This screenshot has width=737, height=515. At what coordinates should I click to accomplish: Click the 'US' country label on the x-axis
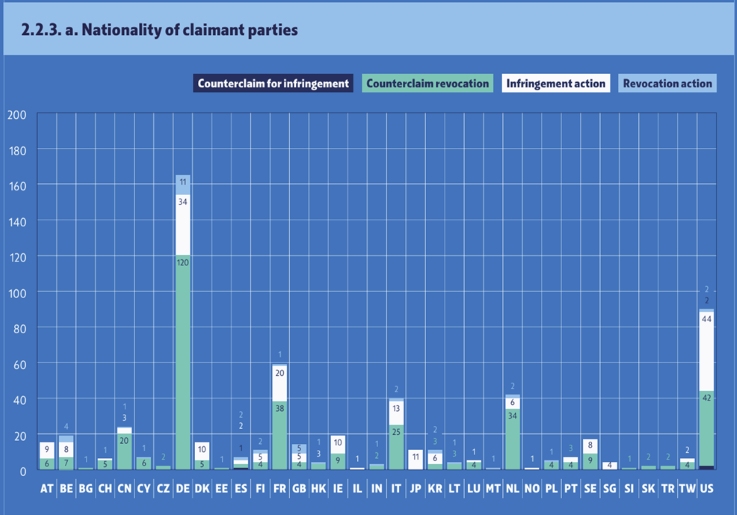point(707,489)
